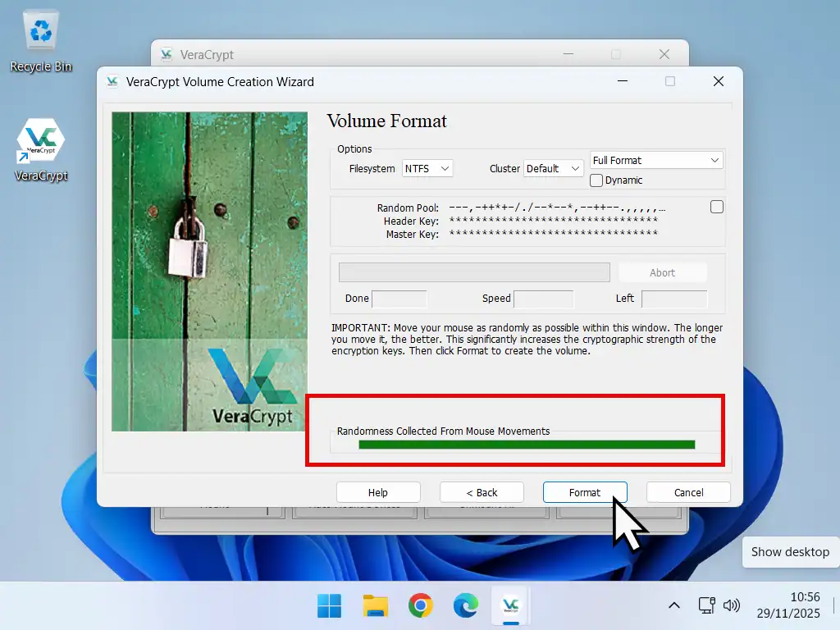Click the Done field in the progress area
Image resolution: width=840 pixels, height=630 pixels.
399,299
